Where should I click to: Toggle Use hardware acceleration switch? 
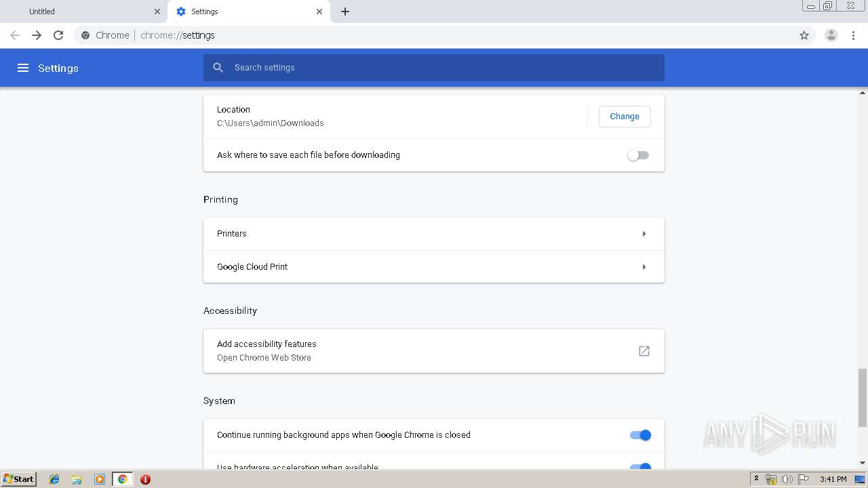pos(640,466)
